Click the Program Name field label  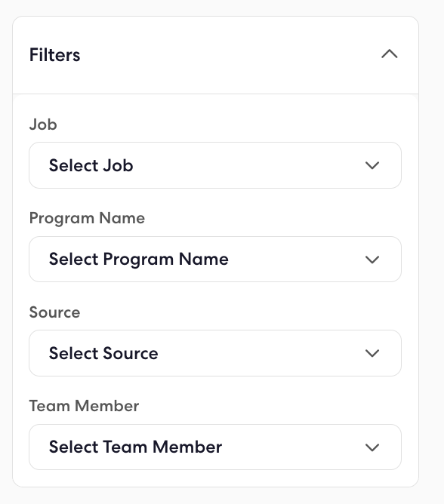point(87,219)
